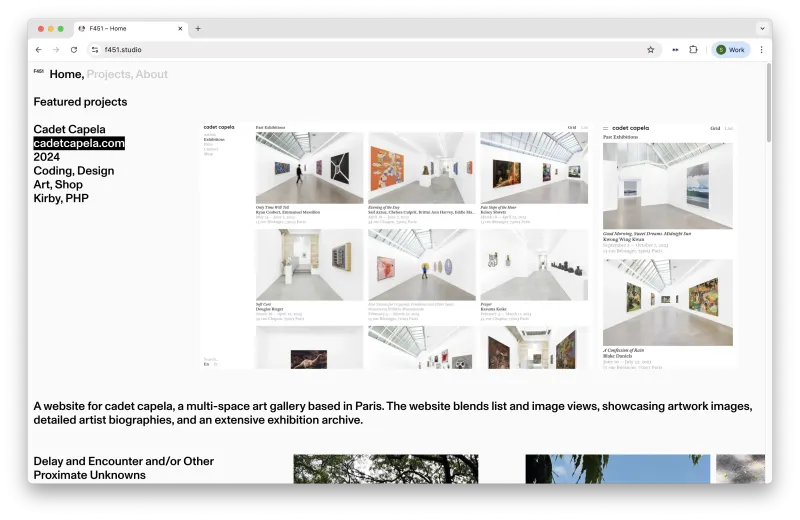Open the extensions puzzle icon
The height and width of the screenshot is (520, 800).
tap(693, 49)
